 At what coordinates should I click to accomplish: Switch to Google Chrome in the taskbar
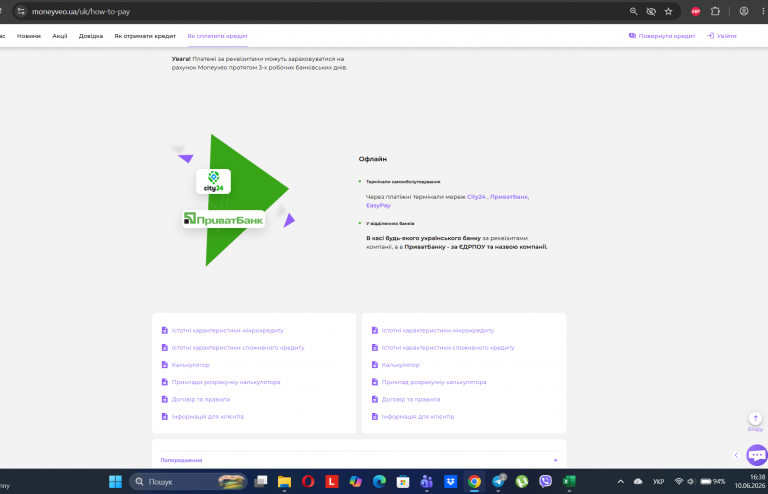pos(474,482)
